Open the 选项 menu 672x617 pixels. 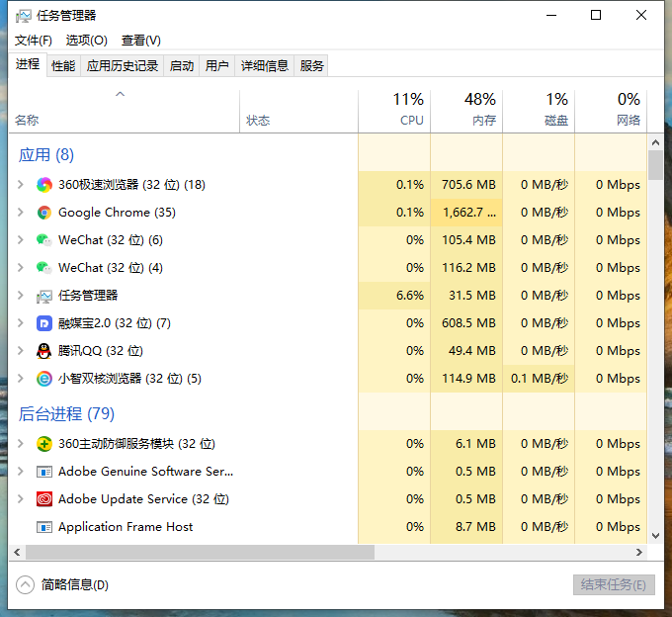87,41
